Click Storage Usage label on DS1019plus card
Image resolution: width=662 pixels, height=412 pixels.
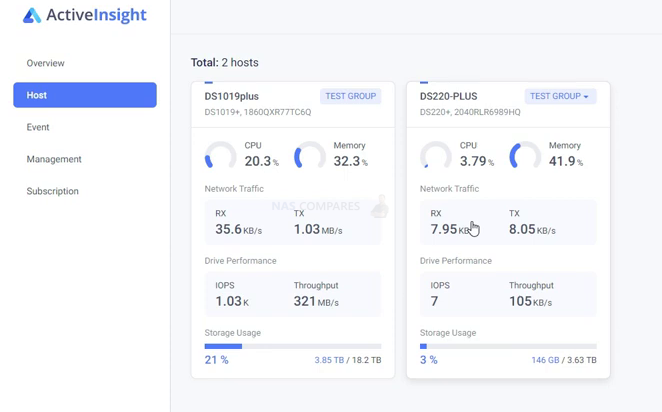point(233,333)
